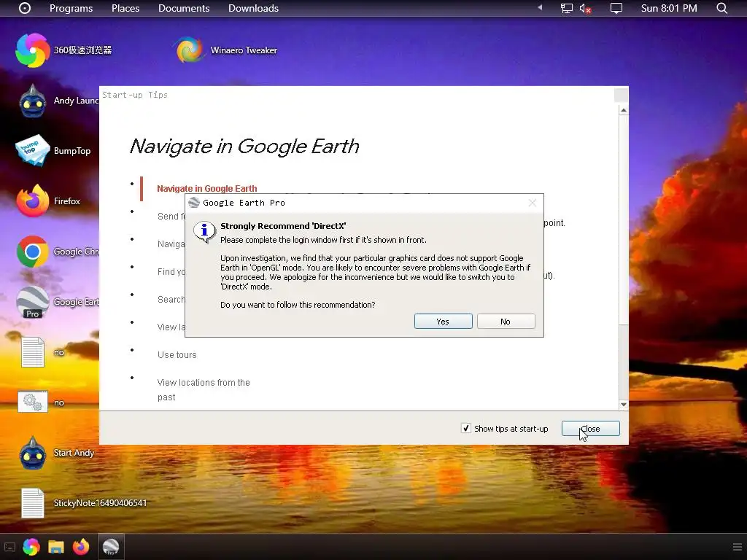Click Yes to switch to DirectX mode
This screenshot has width=747, height=560.
click(x=443, y=322)
